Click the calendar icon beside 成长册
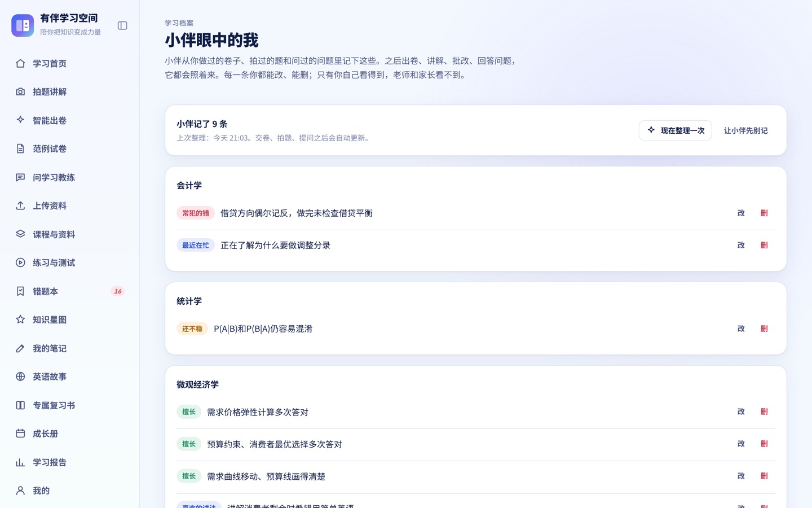Viewport: 812px width, 508px height. pyautogui.click(x=20, y=433)
